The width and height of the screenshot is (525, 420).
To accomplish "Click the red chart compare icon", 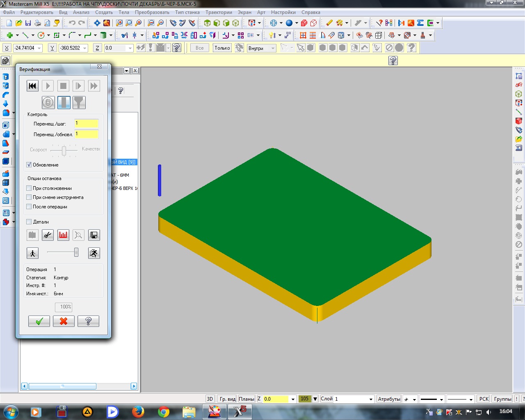I will point(63,235).
